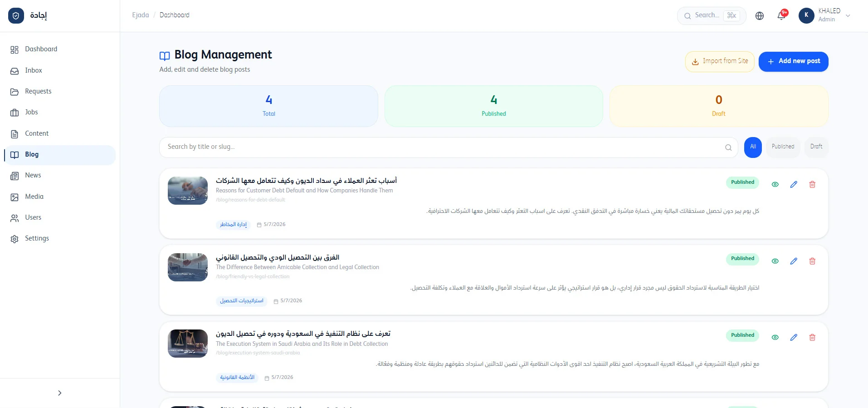Screen dimensions: 868x408
Task: Open the Inbox sidebar item
Action: point(60,70)
